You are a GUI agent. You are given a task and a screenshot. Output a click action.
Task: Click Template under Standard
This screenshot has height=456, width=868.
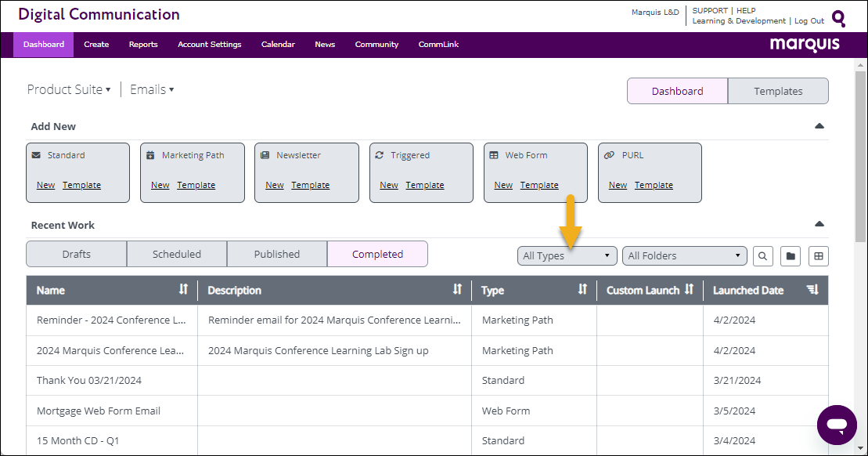tap(81, 185)
